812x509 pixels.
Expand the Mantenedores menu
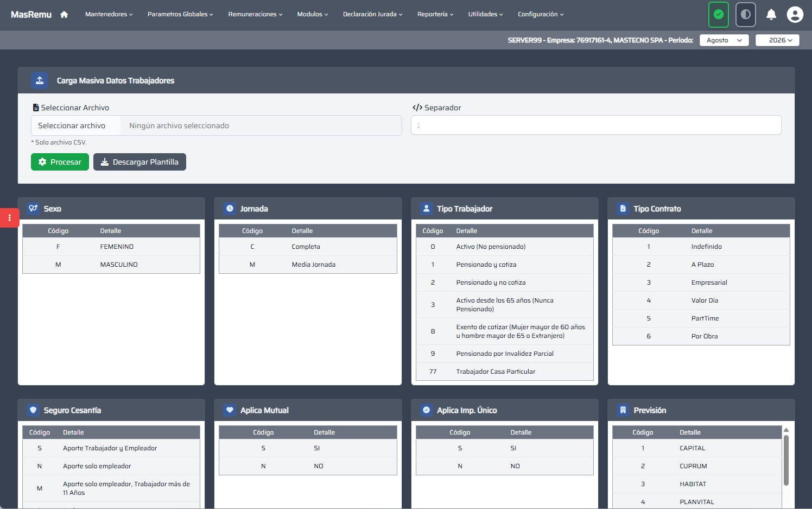[x=109, y=14]
